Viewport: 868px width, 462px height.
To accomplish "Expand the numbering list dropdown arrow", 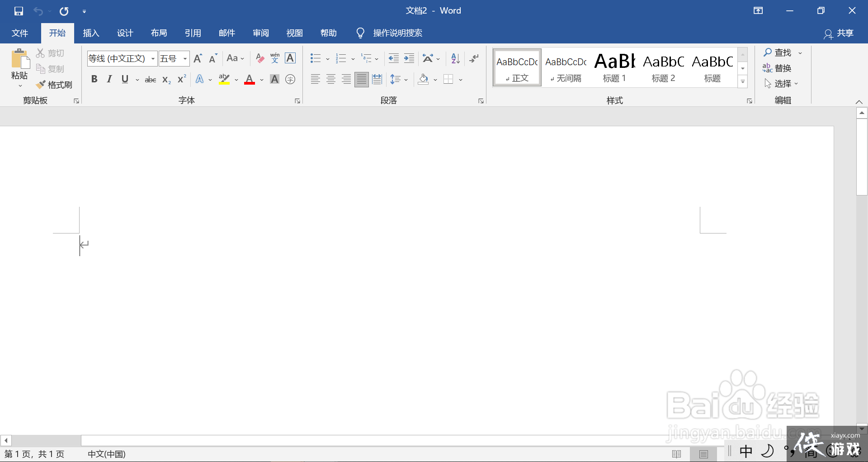I will coord(353,59).
